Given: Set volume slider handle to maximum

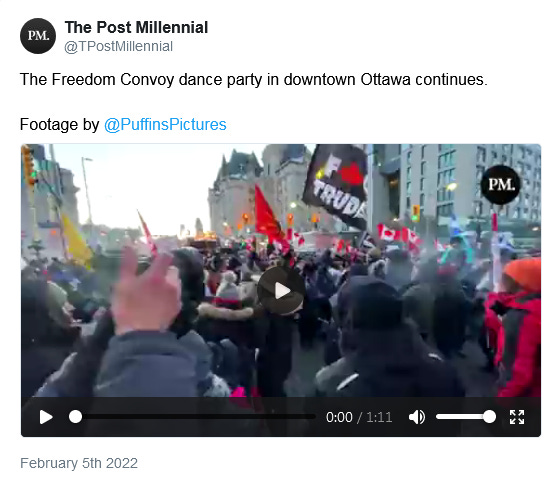Looking at the screenshot, I should [x=489, y=417].
